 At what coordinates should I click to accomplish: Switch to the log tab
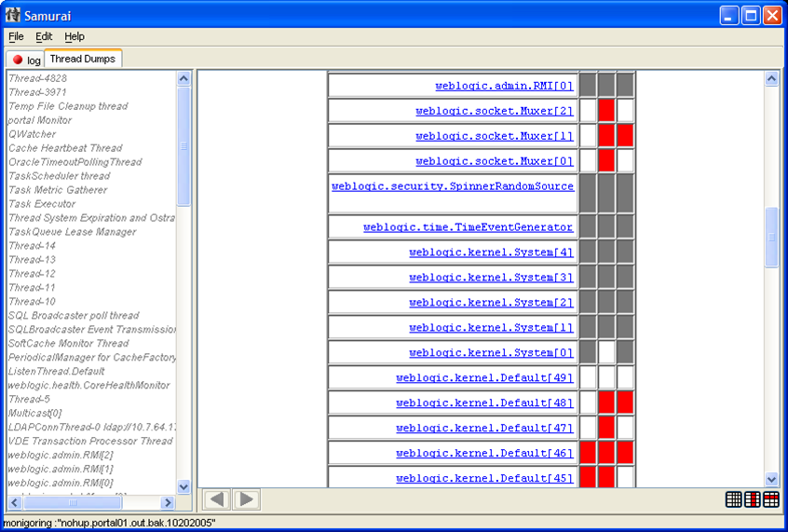[26, 60]
